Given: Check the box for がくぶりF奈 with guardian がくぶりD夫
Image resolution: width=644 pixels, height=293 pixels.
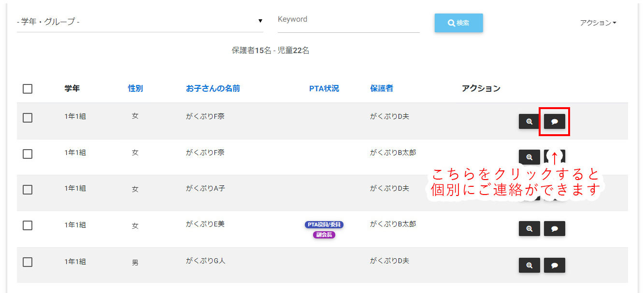Looking at the screenshot, I should (x=28, y=118).
